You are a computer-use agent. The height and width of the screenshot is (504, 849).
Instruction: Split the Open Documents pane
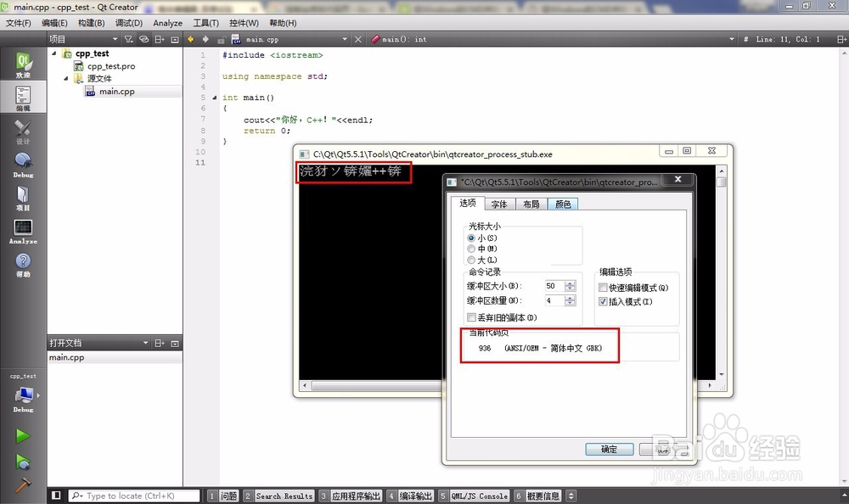(x=160, y=344)
